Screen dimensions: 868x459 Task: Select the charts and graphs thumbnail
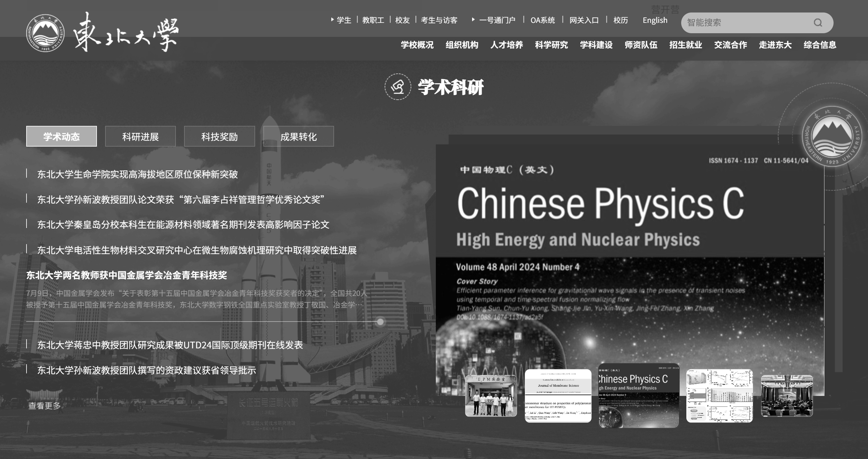click(x=719, y=396)
